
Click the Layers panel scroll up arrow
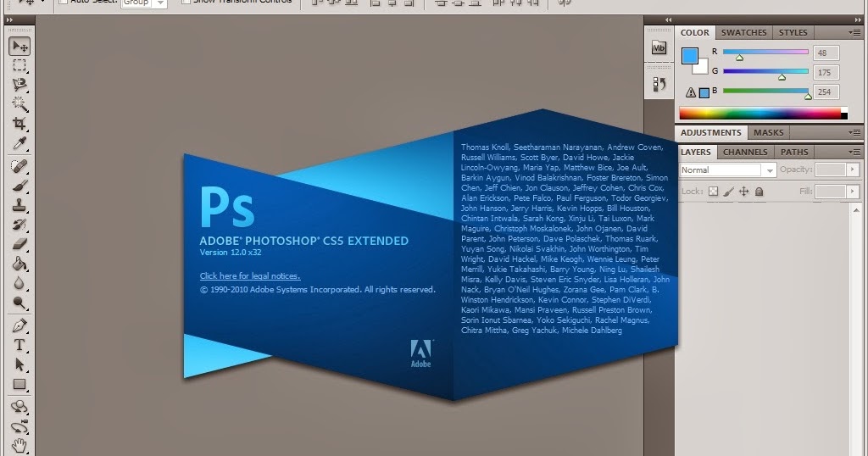857,210
